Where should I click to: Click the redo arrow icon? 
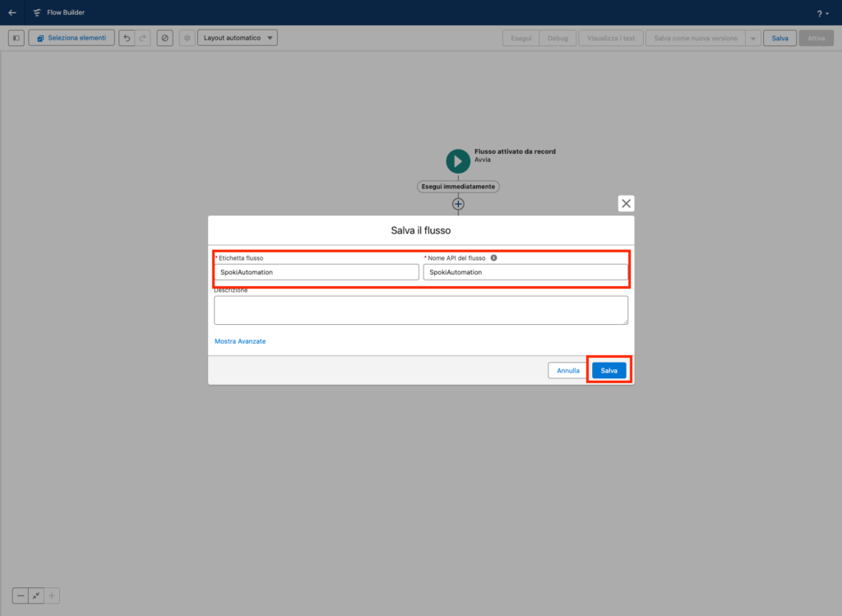tap(143, 38)
